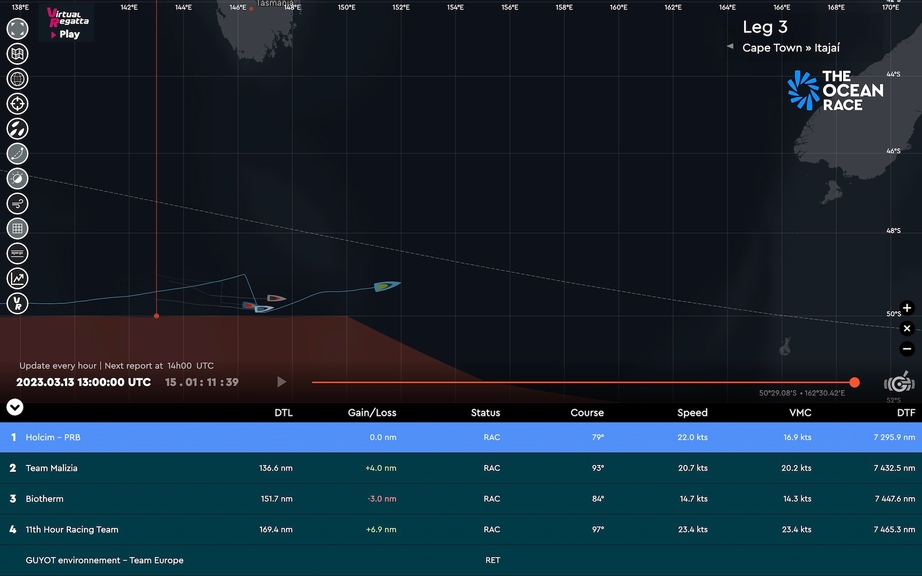This screenshot has height=576, width=922.
Task: Zoom in with the plus button
Action: 907,308
